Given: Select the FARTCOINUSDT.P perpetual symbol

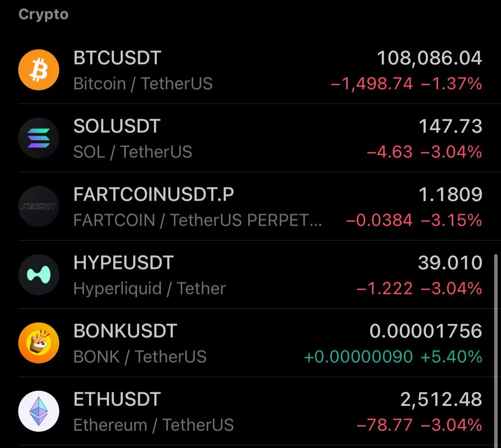Looking at the screenshot, I should 154,195.
